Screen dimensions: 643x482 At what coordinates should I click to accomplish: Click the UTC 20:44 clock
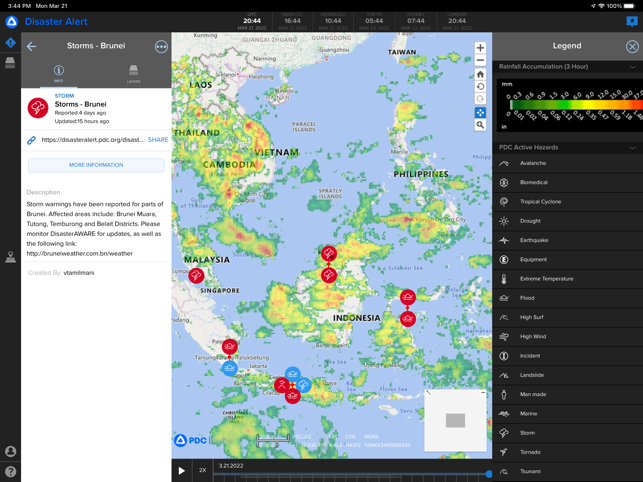pos(252,21)
